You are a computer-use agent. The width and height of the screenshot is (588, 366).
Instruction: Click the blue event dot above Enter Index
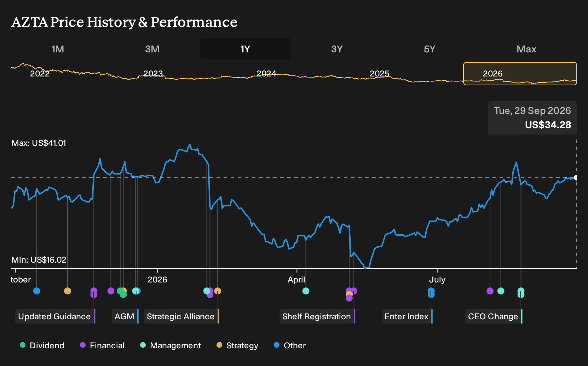431,291
